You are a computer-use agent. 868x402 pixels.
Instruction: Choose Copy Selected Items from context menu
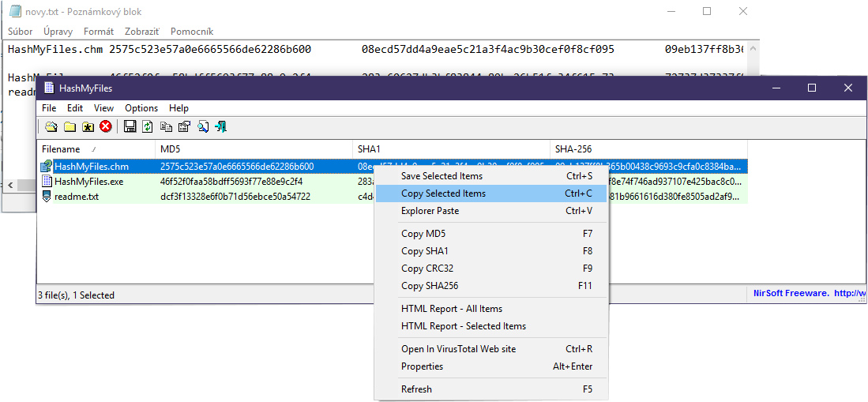[x=491, y=193]
